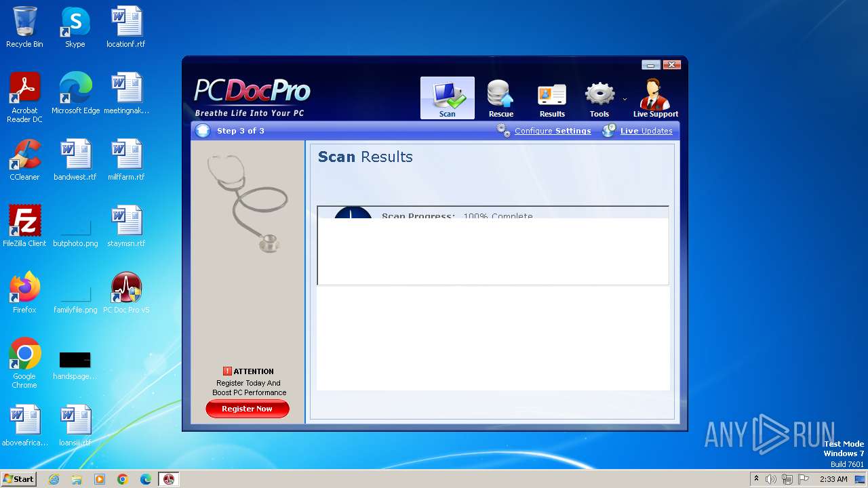Open the Windows Start menu
The image size is (868, 488).
pos(18,479)
